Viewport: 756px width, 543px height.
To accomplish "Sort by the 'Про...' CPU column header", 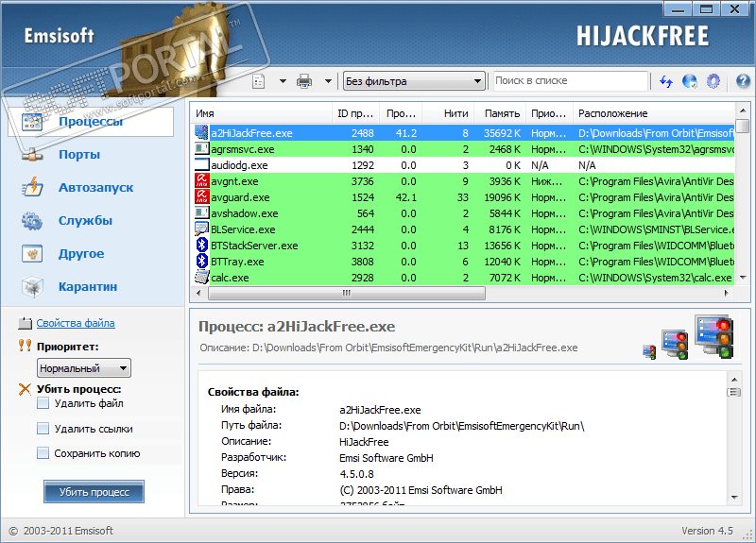I will click(x=401, y=113).
